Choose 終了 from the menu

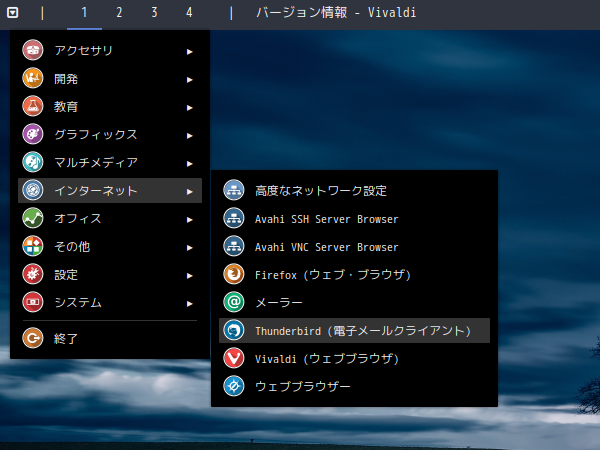(x=110, y=338)
